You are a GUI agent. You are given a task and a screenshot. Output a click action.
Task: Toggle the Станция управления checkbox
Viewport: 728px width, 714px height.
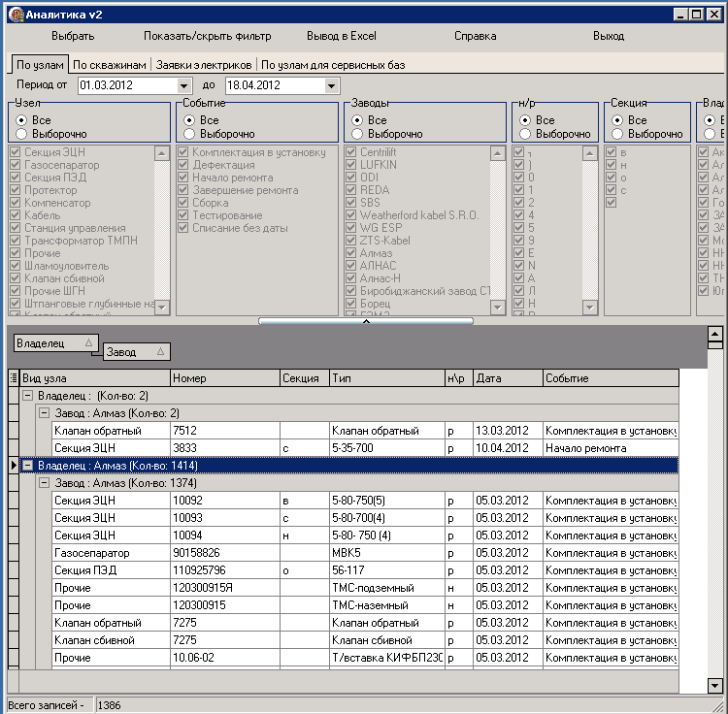[x=15, y=228]
